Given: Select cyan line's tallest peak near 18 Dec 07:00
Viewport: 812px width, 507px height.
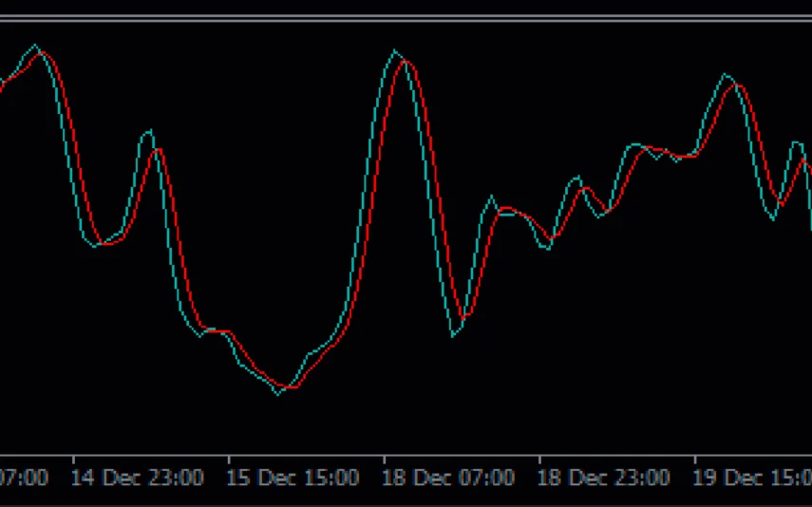Looking at the screenshot, I should [395, 51].
